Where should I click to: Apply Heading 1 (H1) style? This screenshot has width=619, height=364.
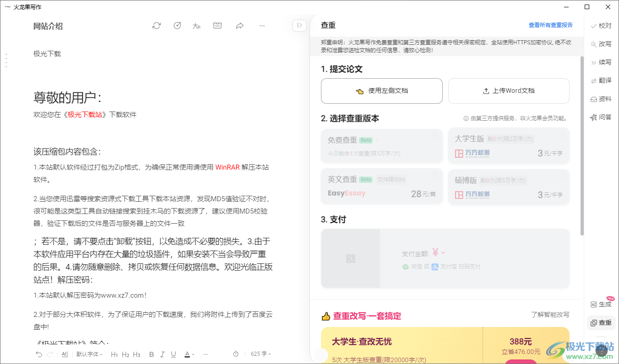tap(114, 354)
